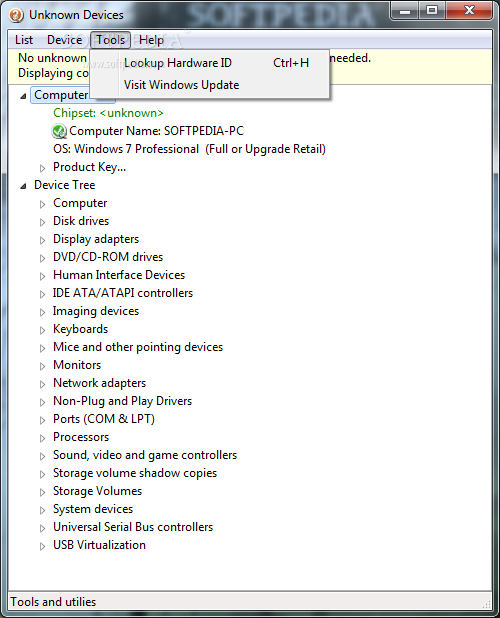This screenshot has width=500, height=618.
Task: Select the Disk drives label
Action: 81,221
